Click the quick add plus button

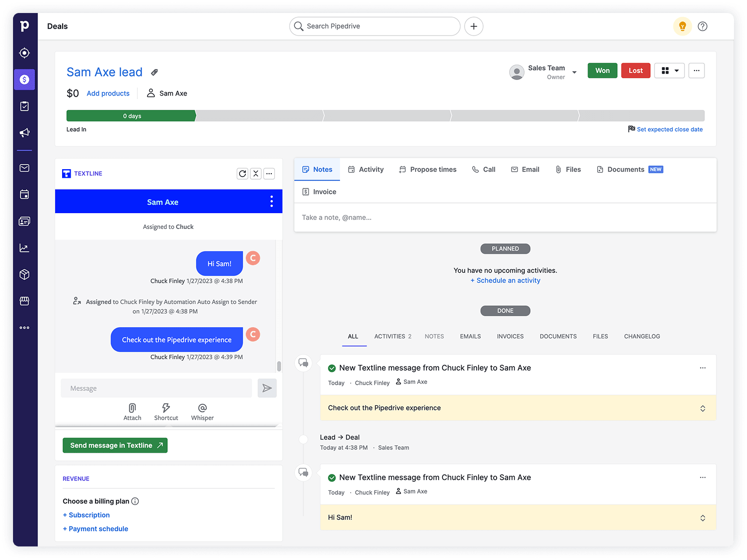coord(474,26)
